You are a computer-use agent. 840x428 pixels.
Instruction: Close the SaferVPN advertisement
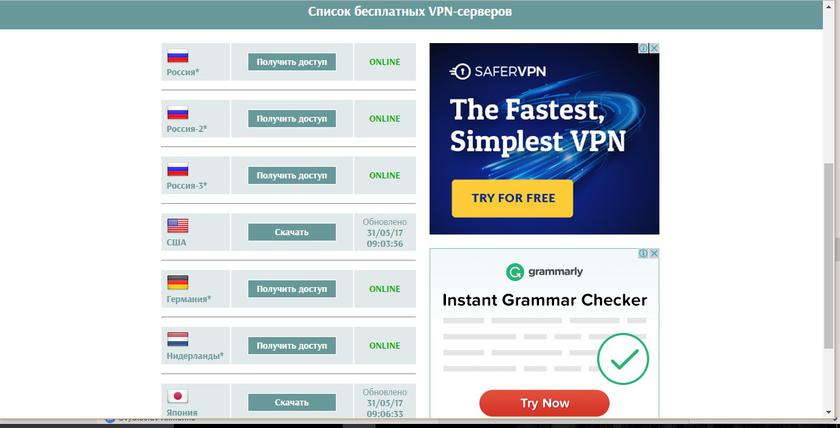coord(654,48)
